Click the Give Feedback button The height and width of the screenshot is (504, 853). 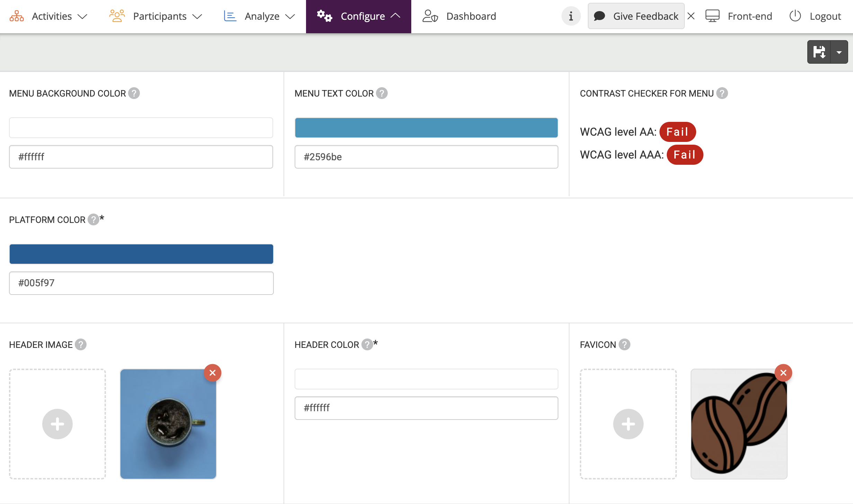[x=636, y=16]
